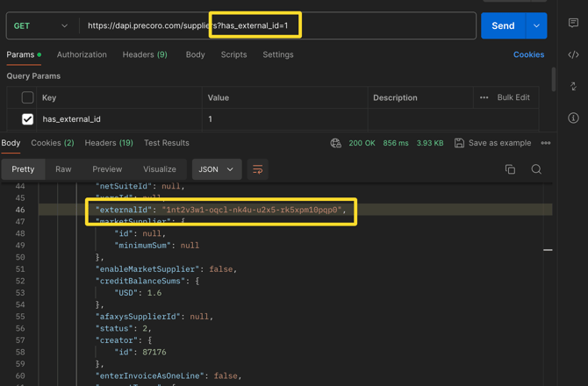Copy response body with copy icon
588x386 pixels.
tap(510, 169)
